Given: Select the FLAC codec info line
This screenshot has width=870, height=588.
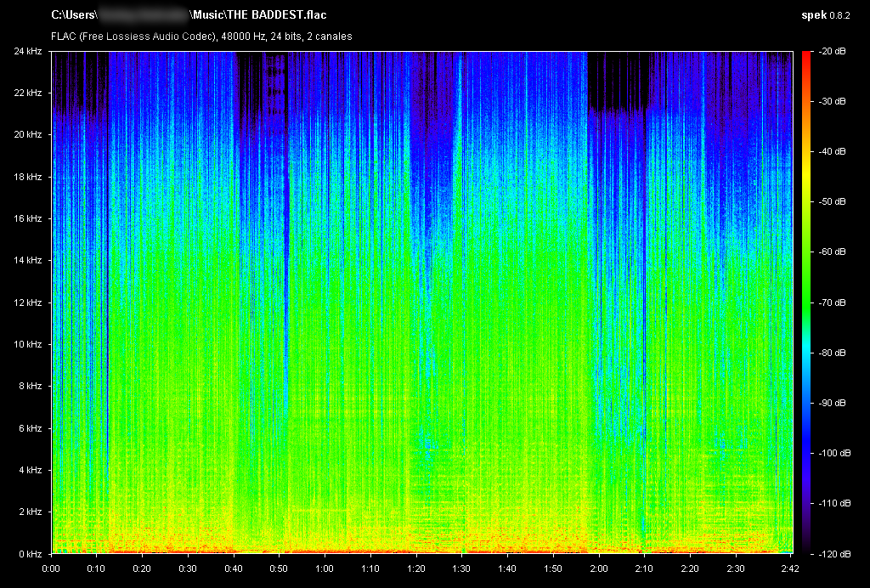Looking at the screenshot, I should (x=201, y=37).
